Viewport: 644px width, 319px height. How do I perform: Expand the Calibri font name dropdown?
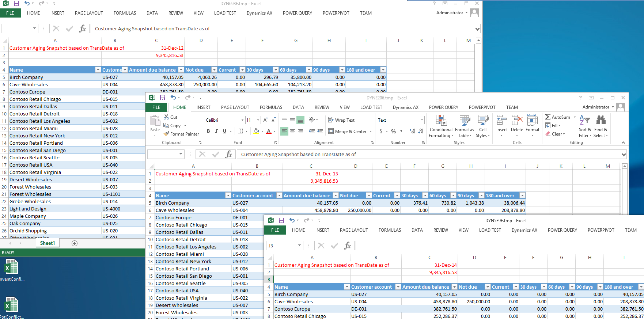coord(242,120)
